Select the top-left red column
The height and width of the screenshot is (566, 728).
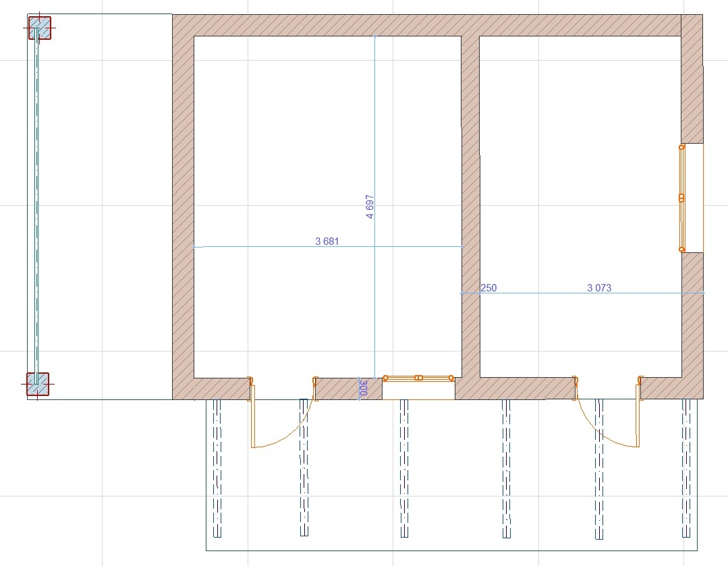tap(39, 28)
